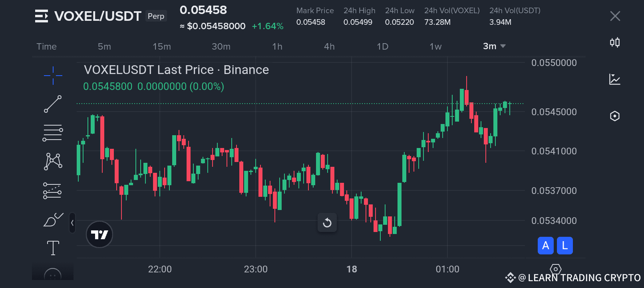Select the text annotation tool

pyautogui.click(x=53, y=248)
